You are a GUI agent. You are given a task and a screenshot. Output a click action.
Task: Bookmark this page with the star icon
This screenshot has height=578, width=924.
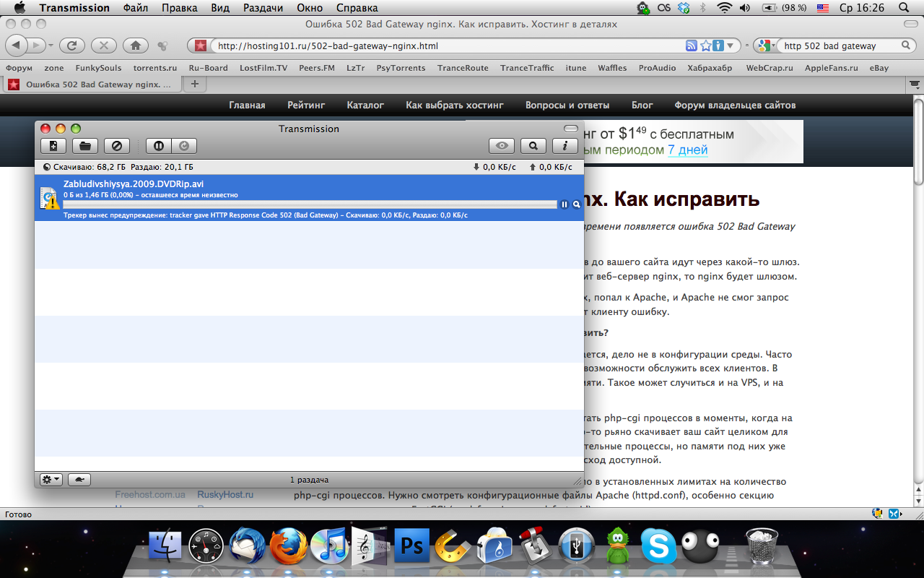click(705, 46)
